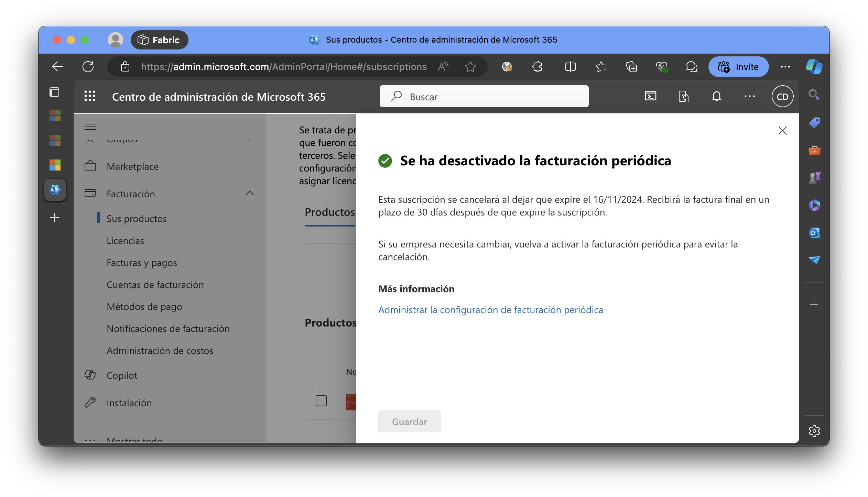The height and width of the screenshot is (497, 868).
Task: Open Cuentas de facturación
Action: pos(155,285)
